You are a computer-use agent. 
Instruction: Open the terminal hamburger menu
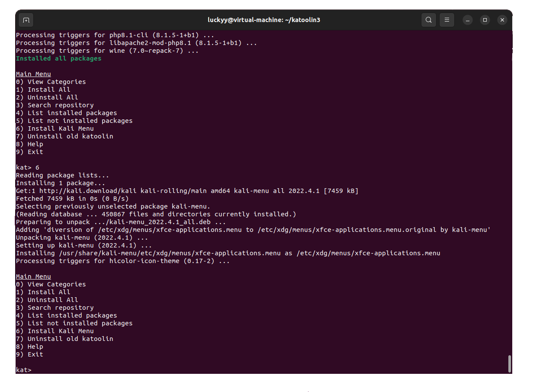446,20
